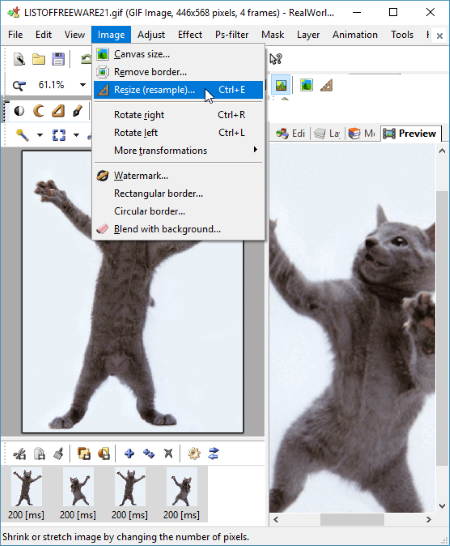Click the overlapping orange squares frame icon
450x546 pixels.
tap(84, 454)
